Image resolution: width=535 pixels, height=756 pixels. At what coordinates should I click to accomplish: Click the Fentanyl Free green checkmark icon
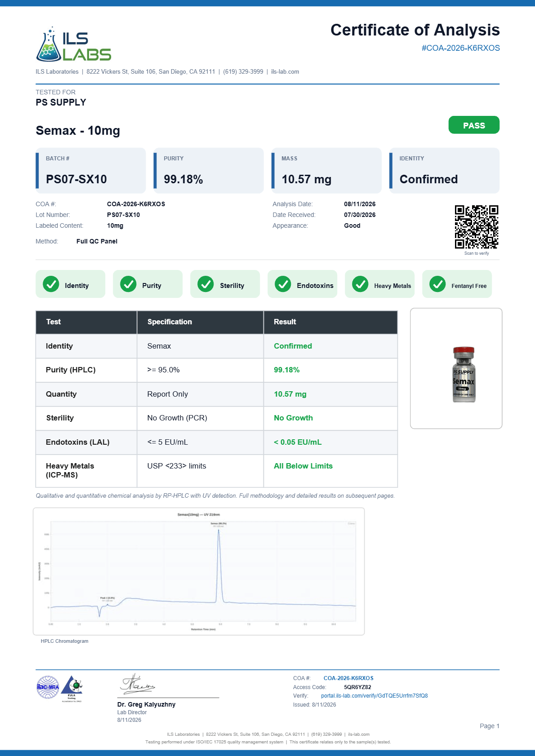pyautogui.click(x=437, y=284)
